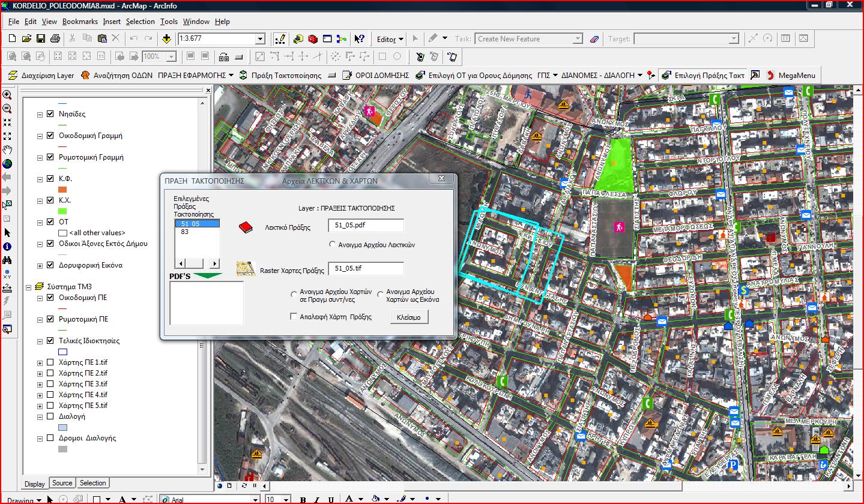This screenshot has height=504, width=864.
Task: Open the Tools menu
Action: tap(169, 22)
